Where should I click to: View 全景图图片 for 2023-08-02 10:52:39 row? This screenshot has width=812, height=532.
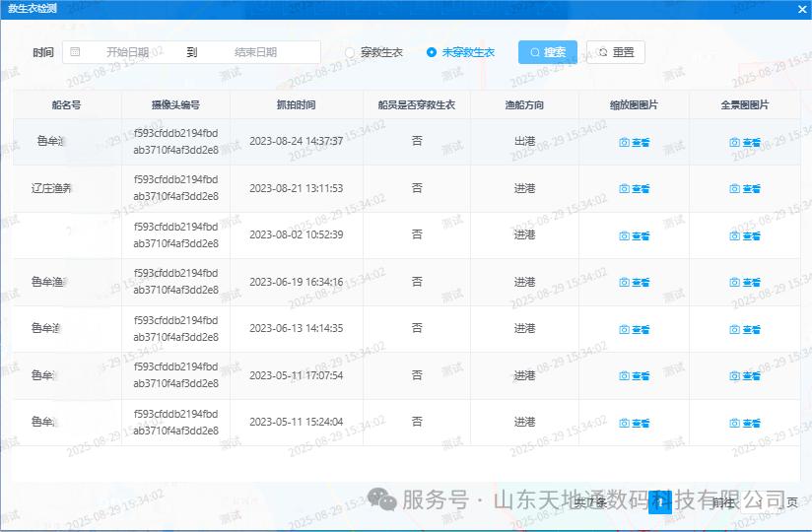coord(745,236)
